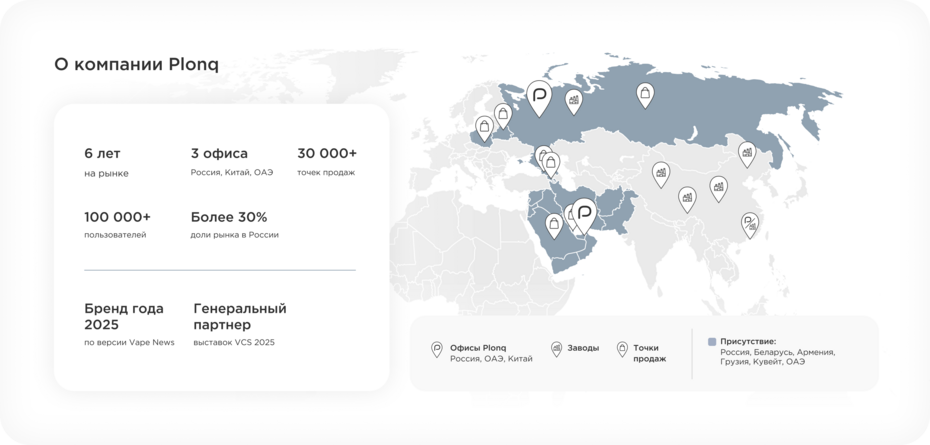Click the 3 офиса statistic
930x445 pixels.
[x=219, y=153]
